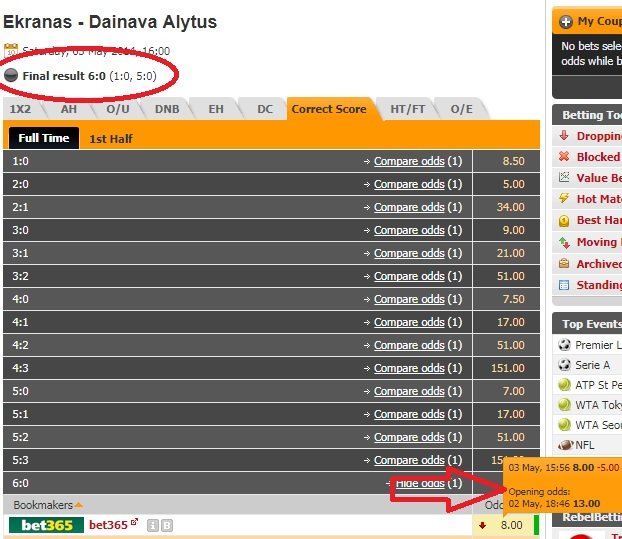Switch to 1st Half odds

[x=111, y=139]
